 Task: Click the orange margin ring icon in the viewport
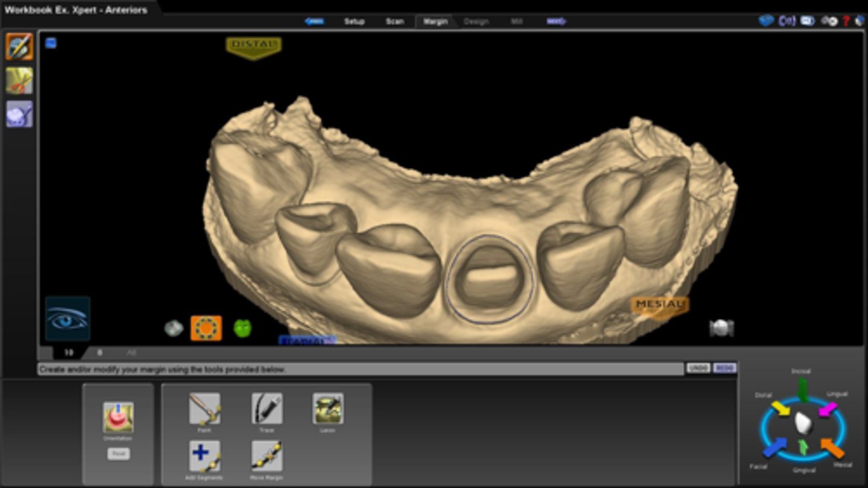click(x=206, y=328)
